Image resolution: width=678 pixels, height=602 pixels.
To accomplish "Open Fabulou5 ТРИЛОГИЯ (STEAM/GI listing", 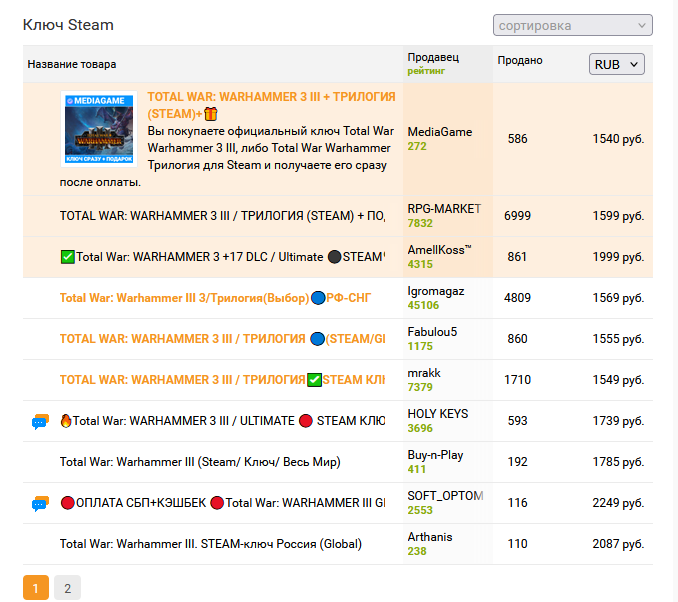I will (x=222, y=339).
